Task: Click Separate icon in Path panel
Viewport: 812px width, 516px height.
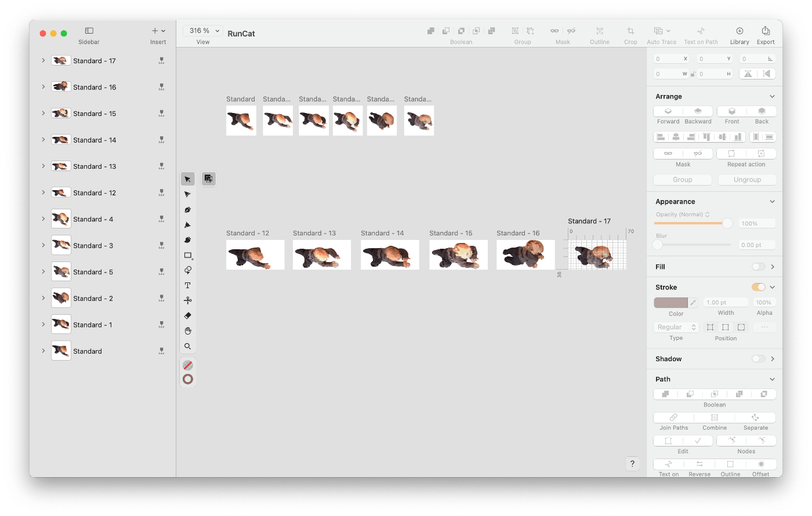Action: tap(755, 417)
